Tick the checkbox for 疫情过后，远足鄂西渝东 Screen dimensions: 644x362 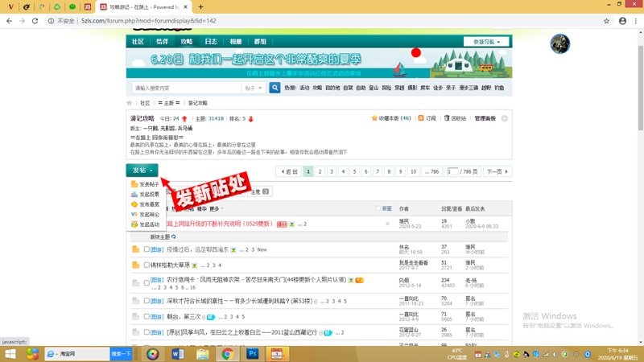click(147, 249)
